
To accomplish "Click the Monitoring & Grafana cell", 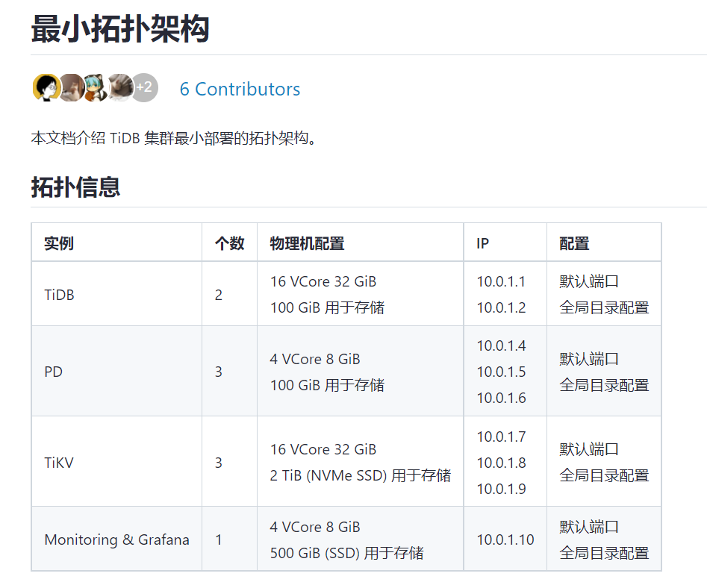I will coord(116,539).
